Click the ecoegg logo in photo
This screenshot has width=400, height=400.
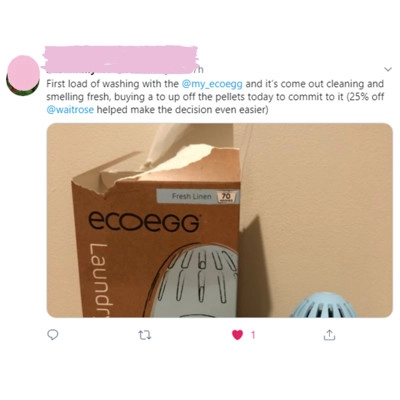click(144, 222)
